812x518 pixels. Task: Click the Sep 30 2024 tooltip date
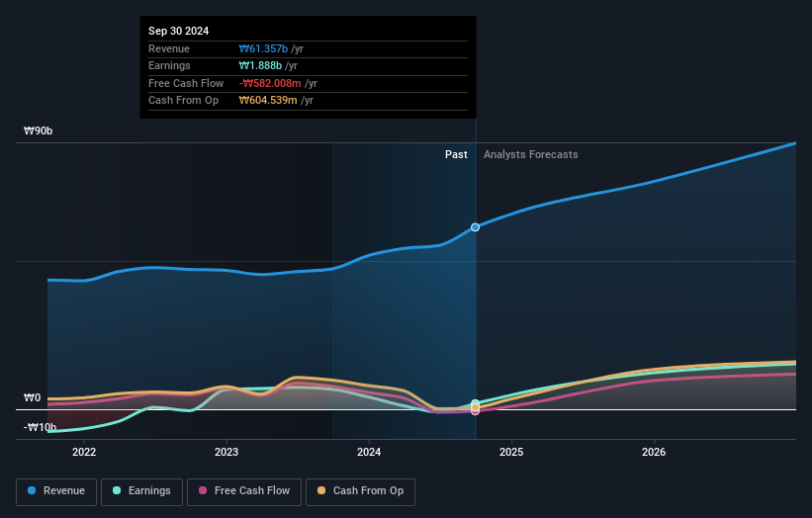(x=179, y=31)
